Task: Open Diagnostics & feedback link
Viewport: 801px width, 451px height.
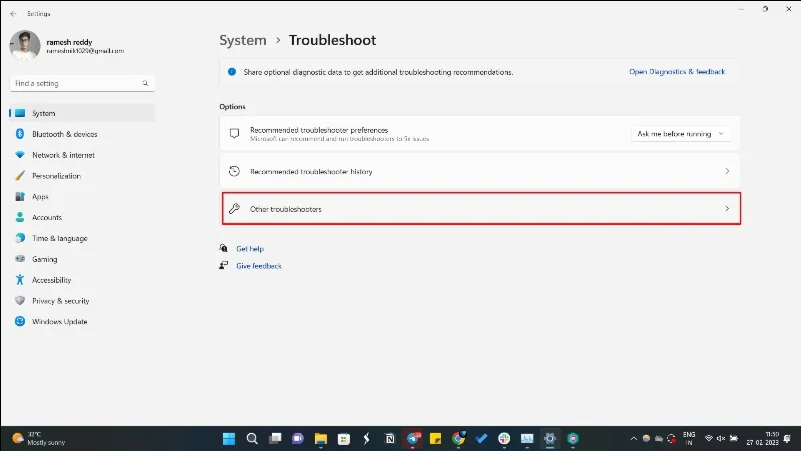Action: coord(677,72)
